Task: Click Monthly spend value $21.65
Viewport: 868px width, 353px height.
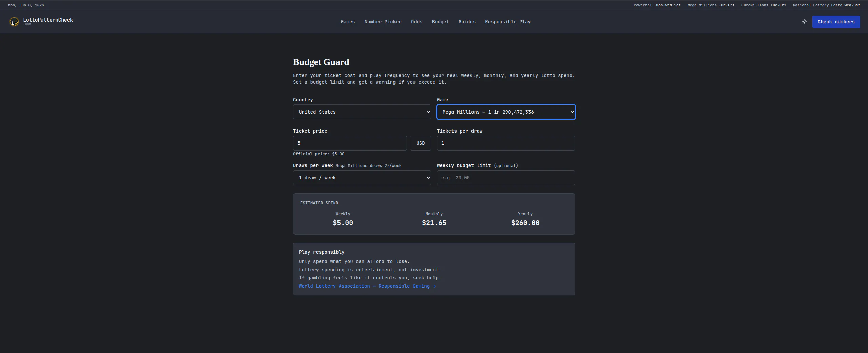Action: pyautogui.click(x=434, y=223)
